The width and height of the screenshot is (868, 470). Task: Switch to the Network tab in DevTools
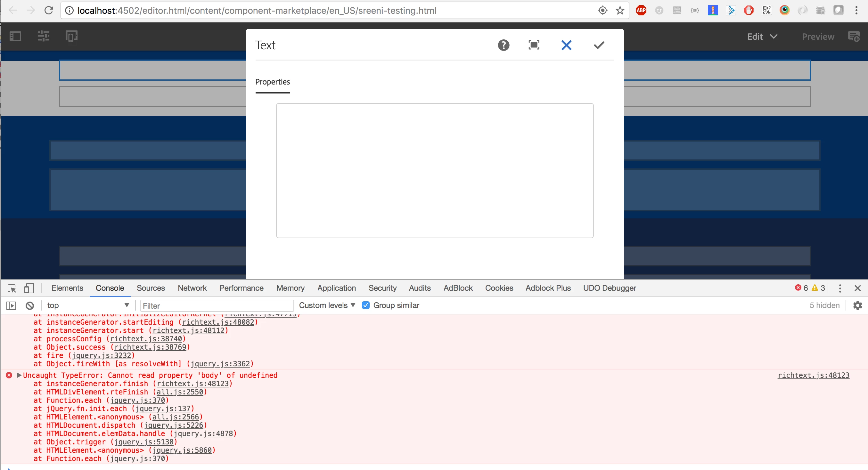(x=192, y=288)
